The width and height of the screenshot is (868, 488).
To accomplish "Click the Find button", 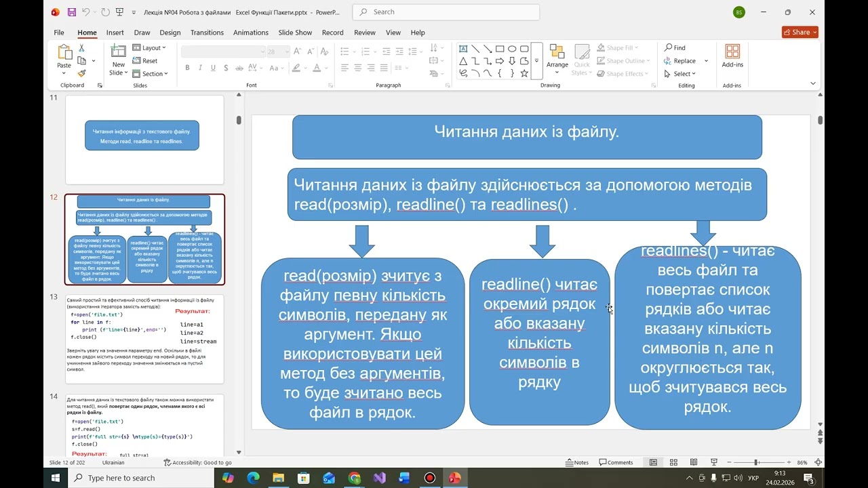I will coord(675,48).
